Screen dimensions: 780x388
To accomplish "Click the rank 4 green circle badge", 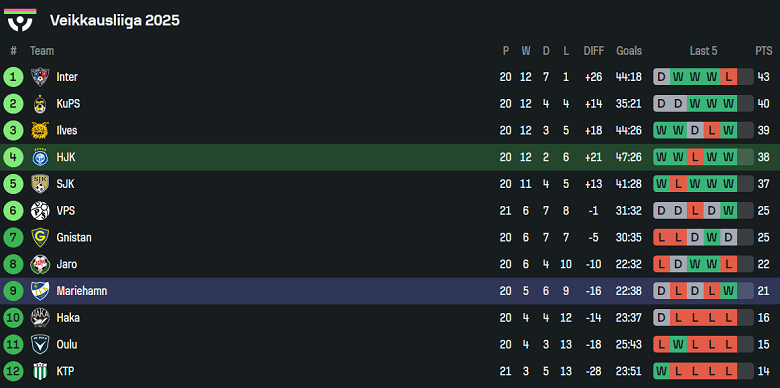I will pyautogui.click(x=13, y=157).
